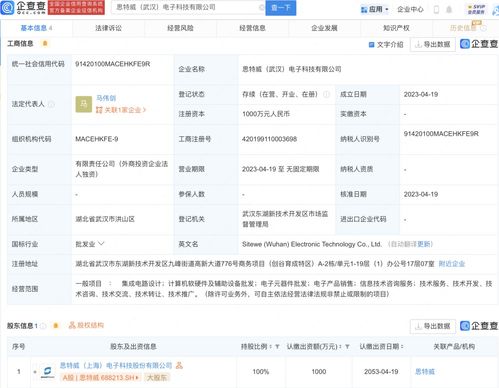Click the info icon next to 法定代表人
Screen dimensions: 499x388
pos(51,104)
